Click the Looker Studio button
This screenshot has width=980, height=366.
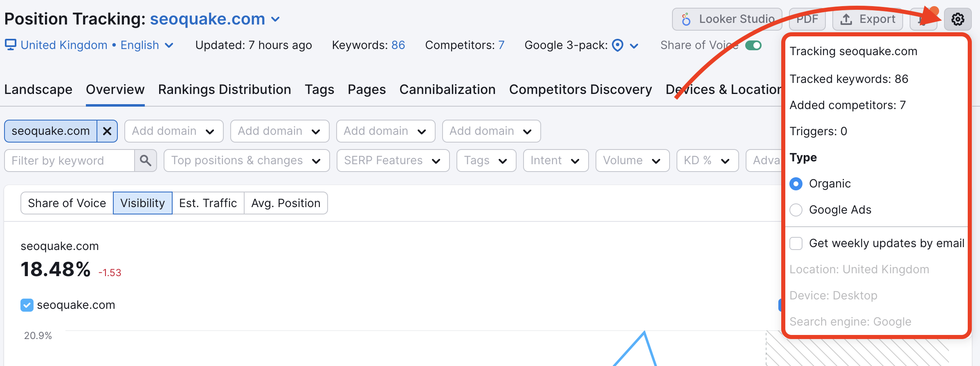(727, 19)
